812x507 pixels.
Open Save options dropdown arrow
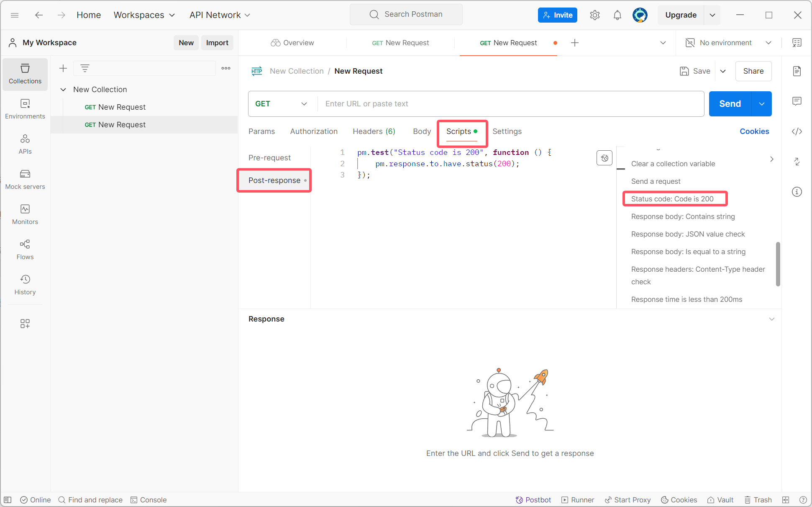pyautogui.click(x=723, y=71)
